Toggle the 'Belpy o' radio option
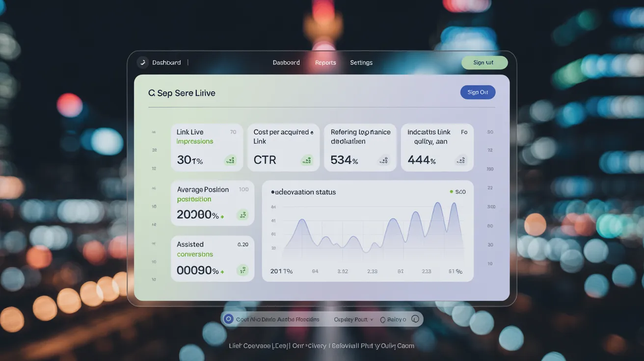The image size is (644, 361). pyautogui.click(x=383, y=320)
